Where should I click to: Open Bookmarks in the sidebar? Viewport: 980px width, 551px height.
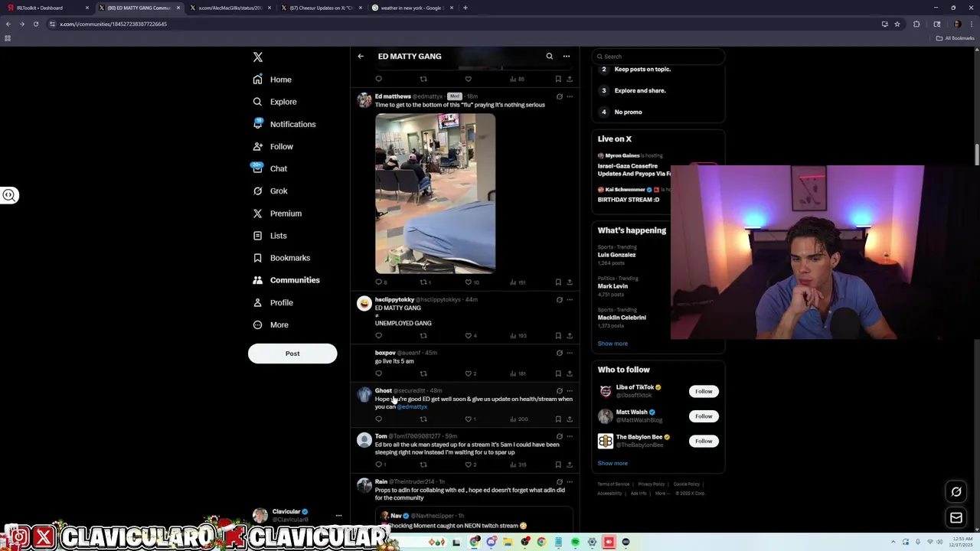coord(281,258)
